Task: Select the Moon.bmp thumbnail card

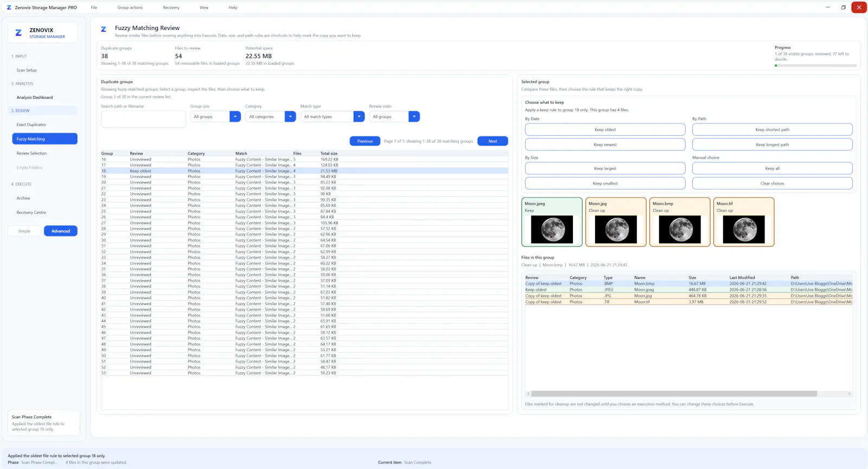Action: pos(680,222)
